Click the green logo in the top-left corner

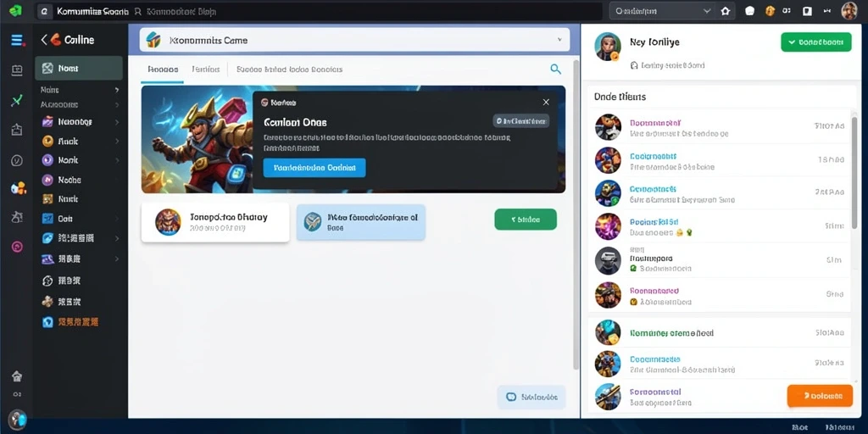[15, 10]
